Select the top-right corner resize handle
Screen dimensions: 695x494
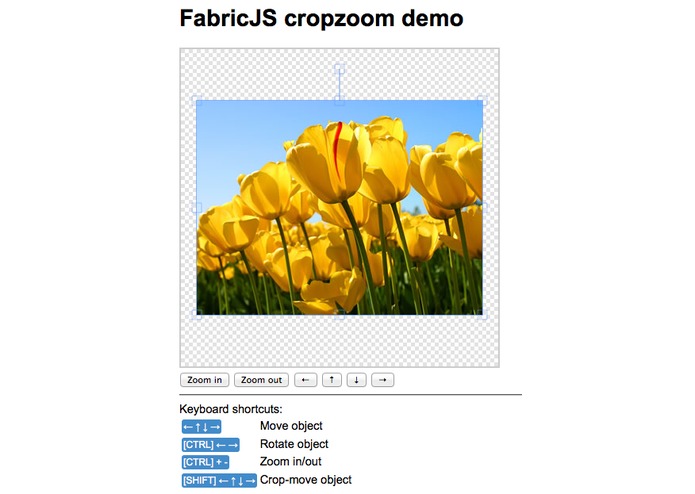coord(483,101)
